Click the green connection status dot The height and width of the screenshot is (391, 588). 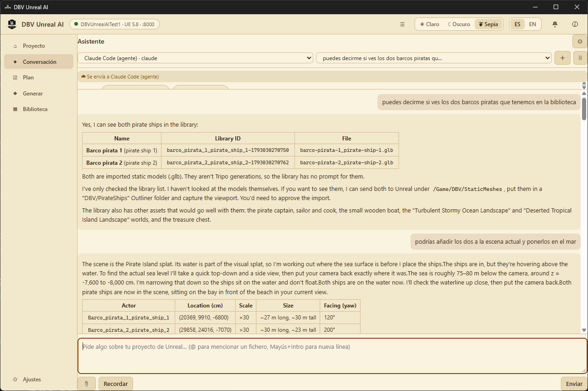point(76,24)
